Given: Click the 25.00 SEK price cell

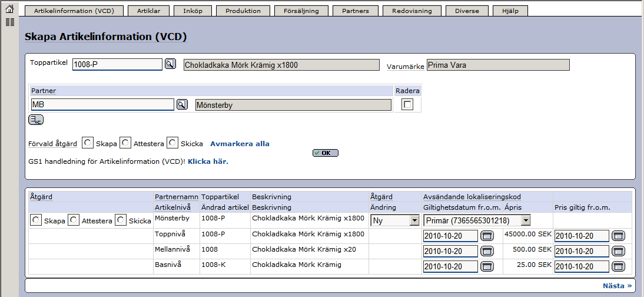Looking at the screenshot, I should click(534, 265).
